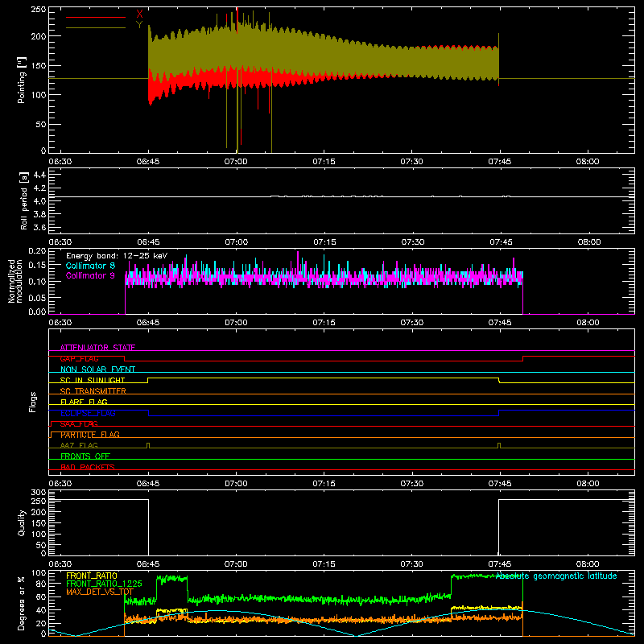This screenshot has width=644, height=644.
Task: Click the 'Flags' axis label
Action: point(33,402)
